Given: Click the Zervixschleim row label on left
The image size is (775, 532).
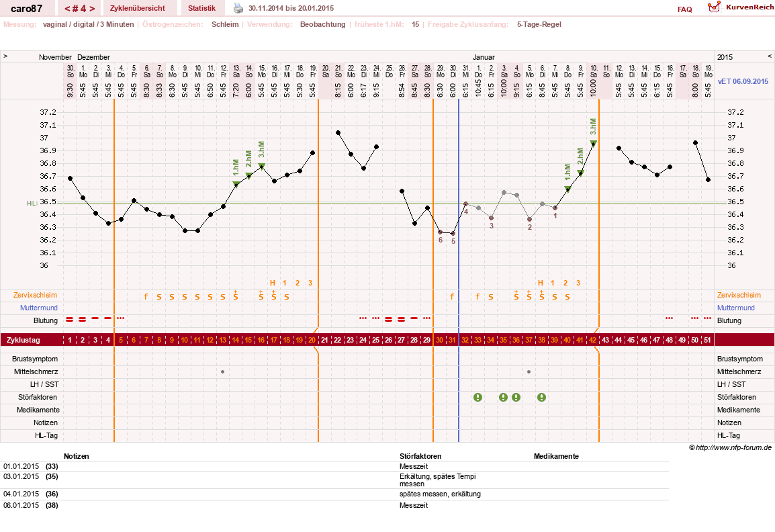Looking at the screenshot, I should click(35, 295).
